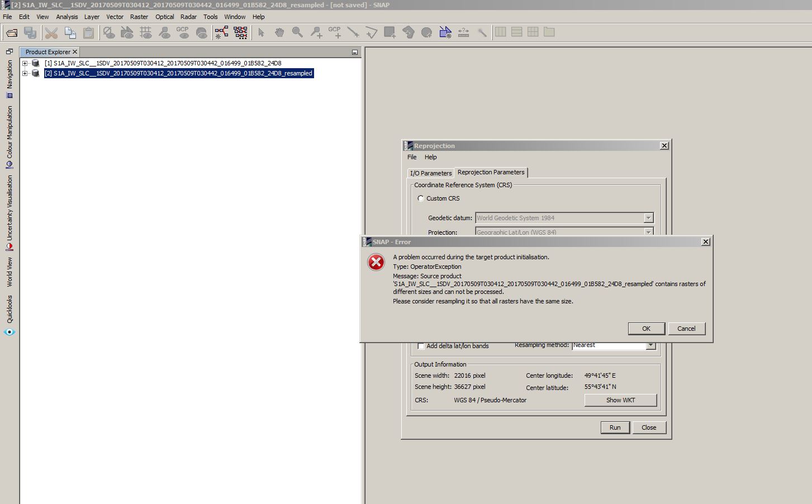Select the range finder ruler tool
Image resolution: width=812 pixels, height=504 pixels.
pyautogui.click(x=464, y=33)
